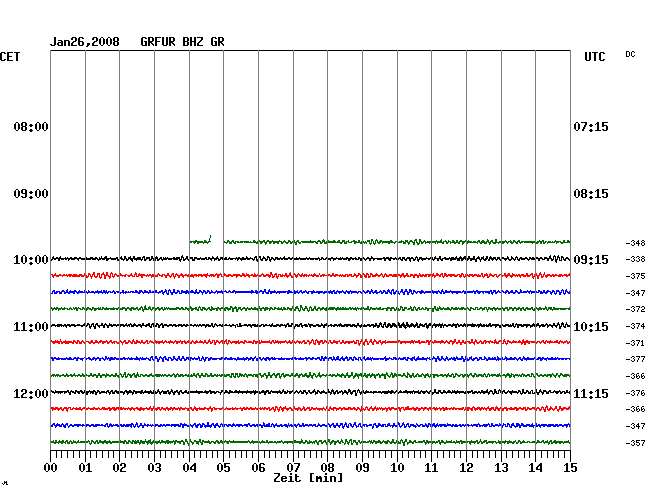
Task: Click the date label Jan26,2008
Action: coord(85,42)
